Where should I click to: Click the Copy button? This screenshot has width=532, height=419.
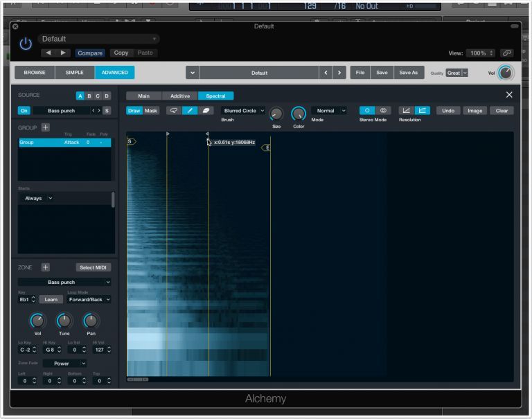tap(121, 53)
